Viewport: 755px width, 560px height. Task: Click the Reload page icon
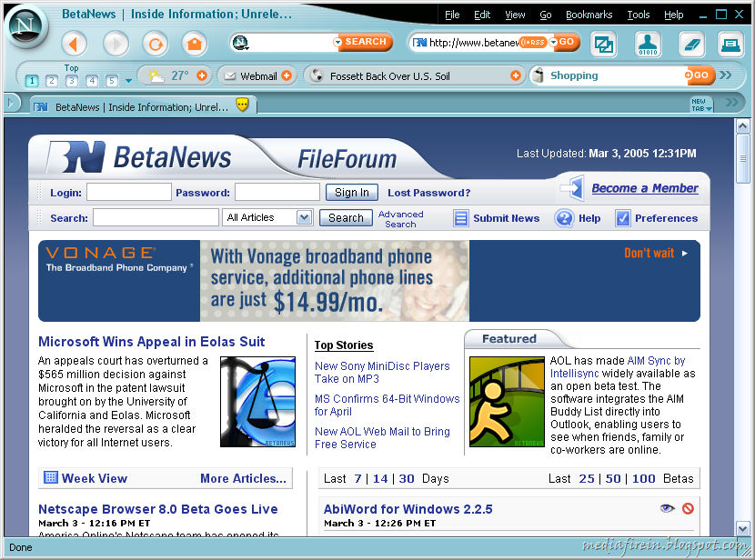click(155, 43)
